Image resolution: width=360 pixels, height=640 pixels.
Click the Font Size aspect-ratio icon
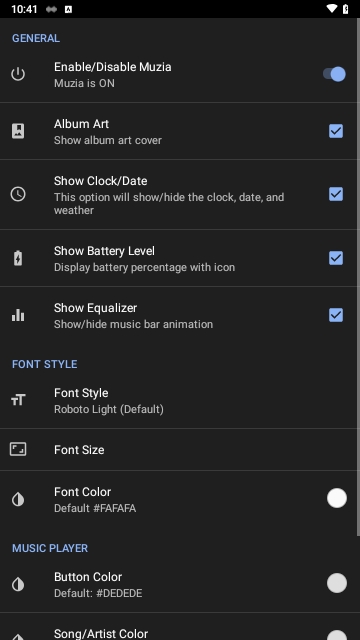pos(18,449)
